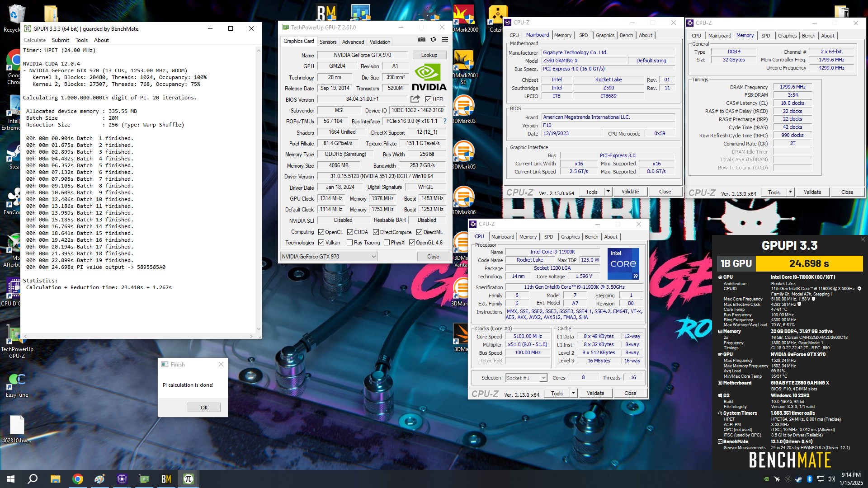Click volume speaker tray icon
868x488 pixels.
[x=831, y=479]
